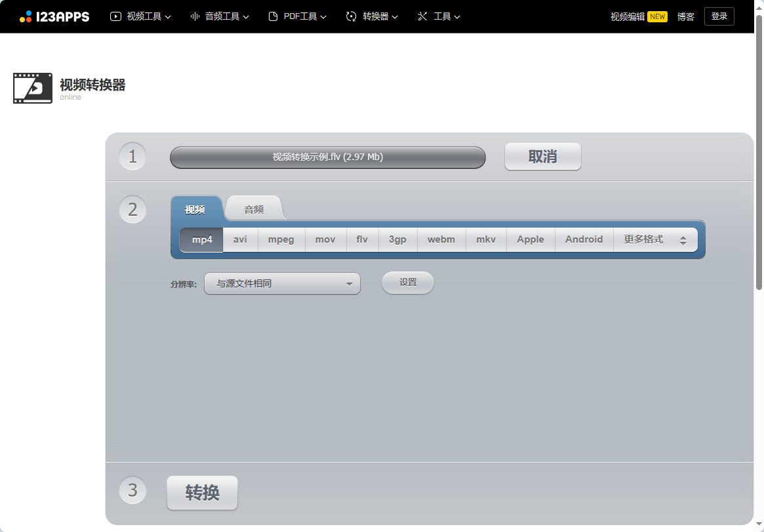Click the play icon beside 视频工具
Screen dimensions: 764x532
pos(115,16)
